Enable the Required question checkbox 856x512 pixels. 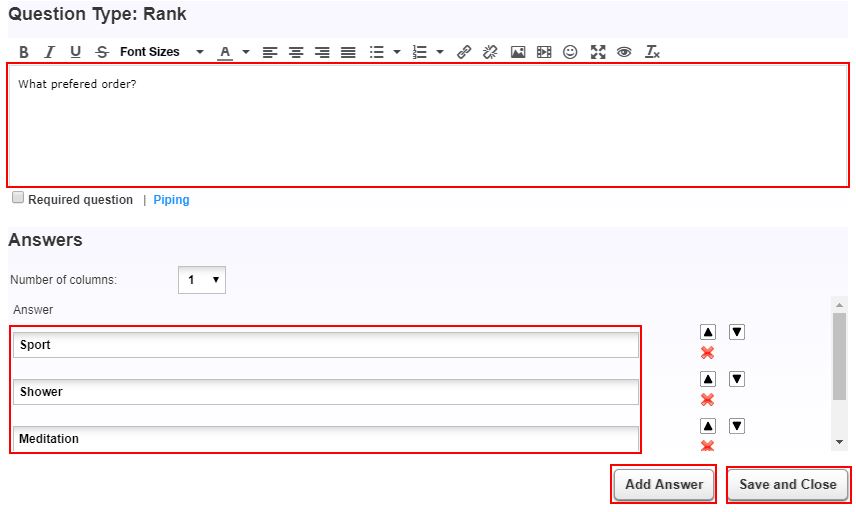pyautogui.click(x=18, y=198)
